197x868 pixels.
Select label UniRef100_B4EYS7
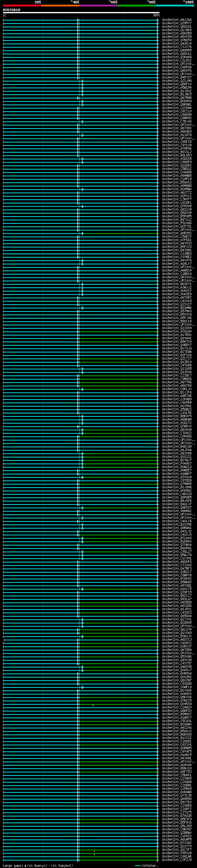pos(177,77)
